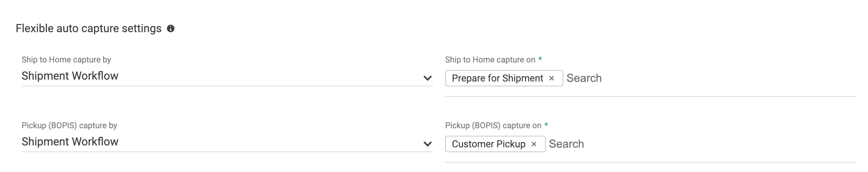Click the Ship to Home capture on label
The width and height of the screenshot is (868, 172).
[490, 60]
